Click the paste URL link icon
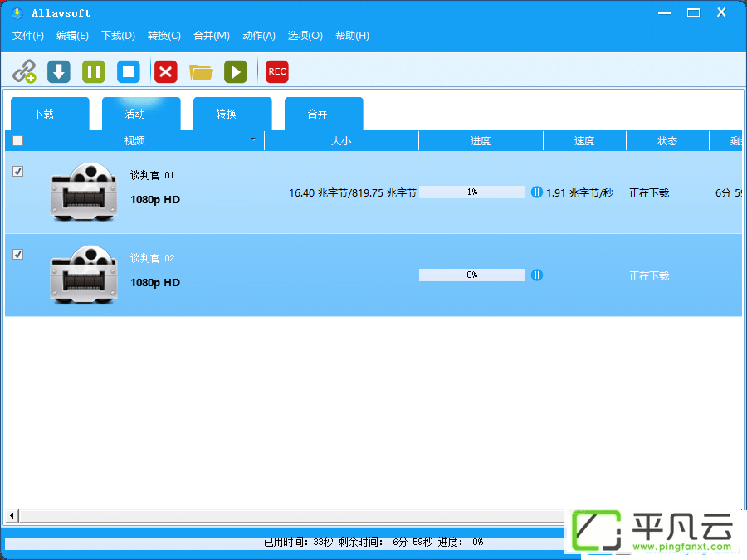The width and height of the screenshot is (747, 560). pos(24,71)
